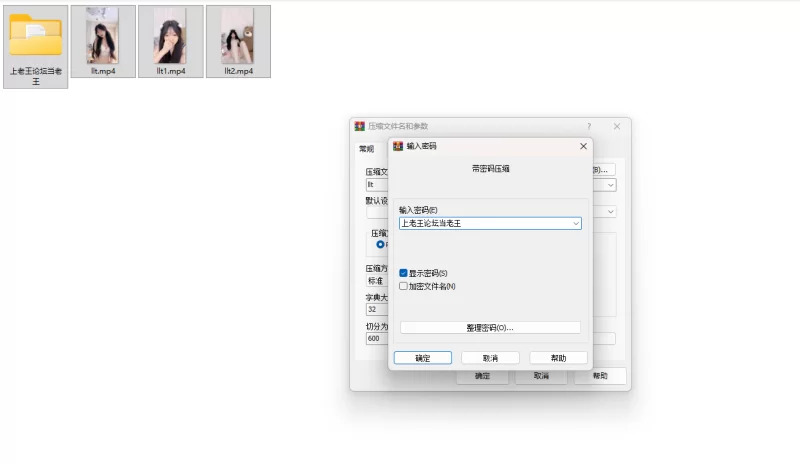Confirm password with 确定 in 输入密码 dialog
The image size is (800, 464).
tap(422, 358)
